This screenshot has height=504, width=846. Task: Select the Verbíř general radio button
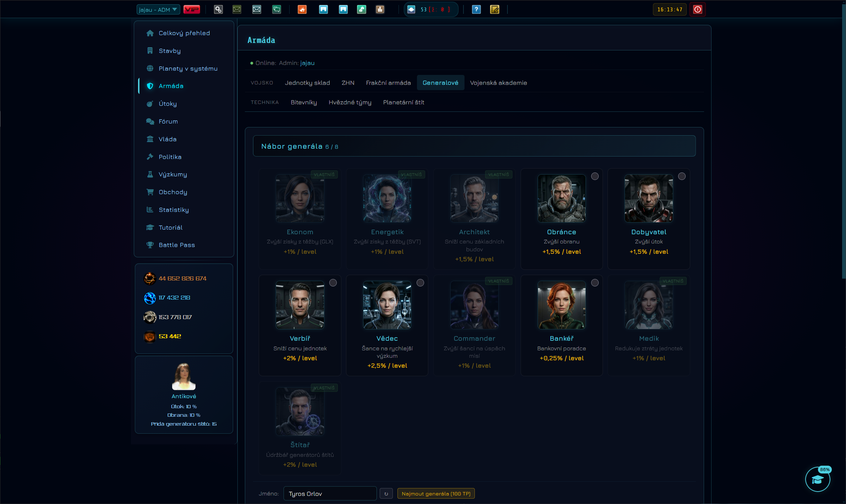point(333,283)
